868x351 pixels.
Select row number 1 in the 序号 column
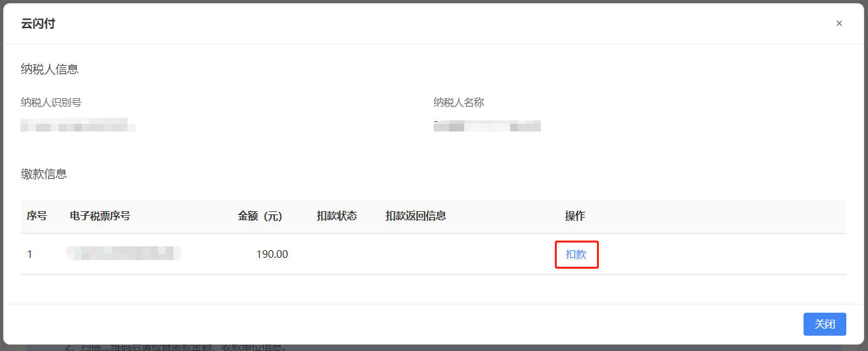click(30, 254)
